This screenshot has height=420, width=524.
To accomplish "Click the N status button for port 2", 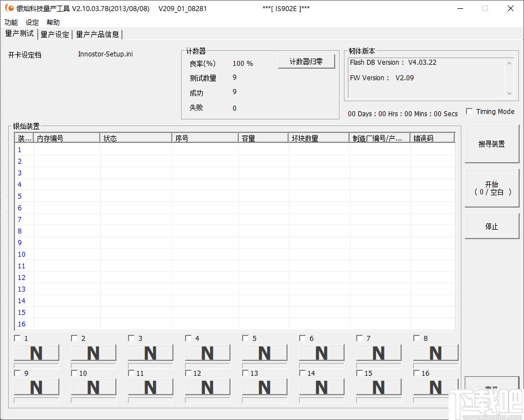I will [94, 352].
